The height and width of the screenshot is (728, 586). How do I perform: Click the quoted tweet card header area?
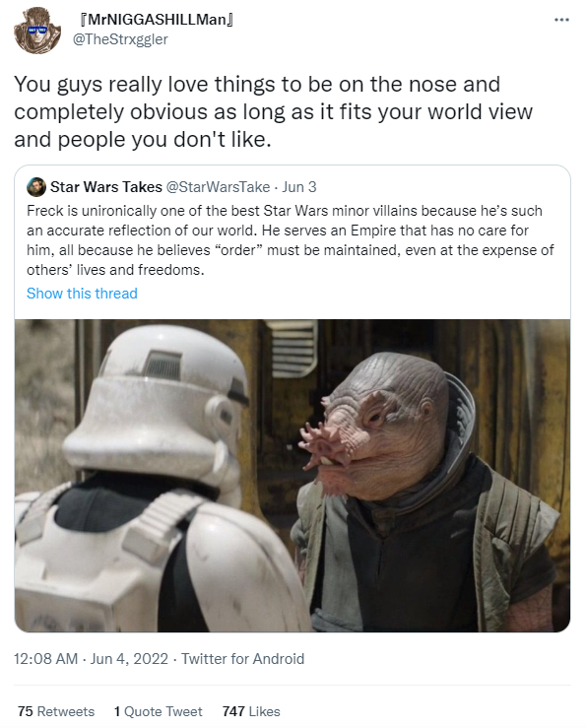pyautogui.click(x=293, y=187)
